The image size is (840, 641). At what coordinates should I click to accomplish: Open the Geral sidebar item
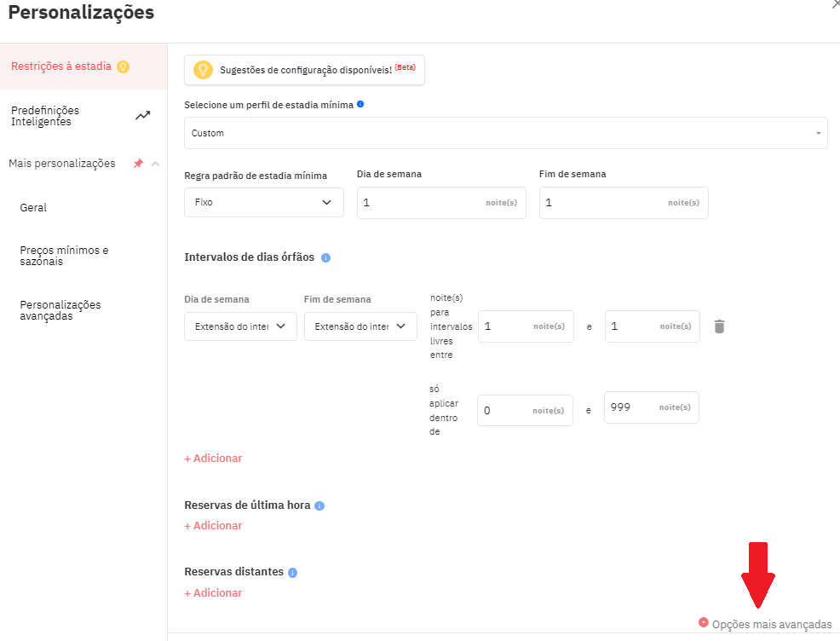[34, 208]
